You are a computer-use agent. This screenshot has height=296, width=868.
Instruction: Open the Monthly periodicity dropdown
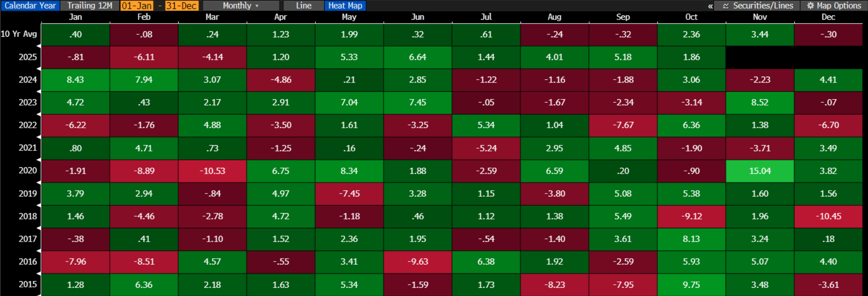tap(240, 6)
